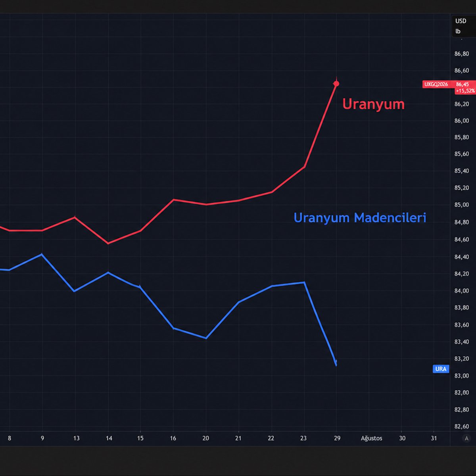Click 82,60 on the price axis
476x476 pixels.
coord(462,426)
